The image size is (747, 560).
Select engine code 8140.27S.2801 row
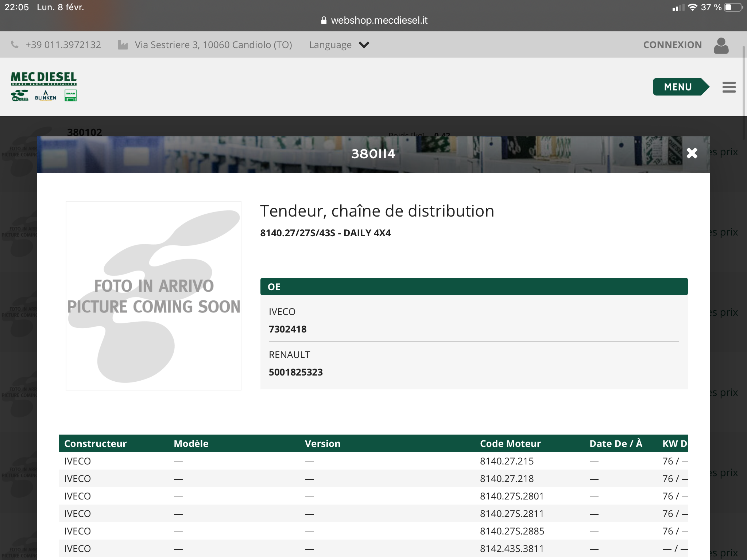[511, 496]
